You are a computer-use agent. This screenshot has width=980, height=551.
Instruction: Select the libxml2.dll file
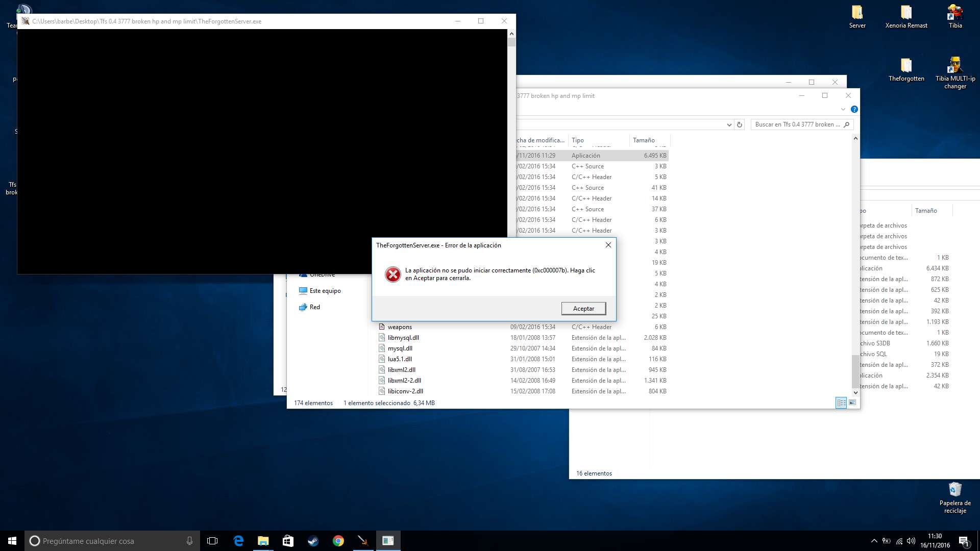523,370
